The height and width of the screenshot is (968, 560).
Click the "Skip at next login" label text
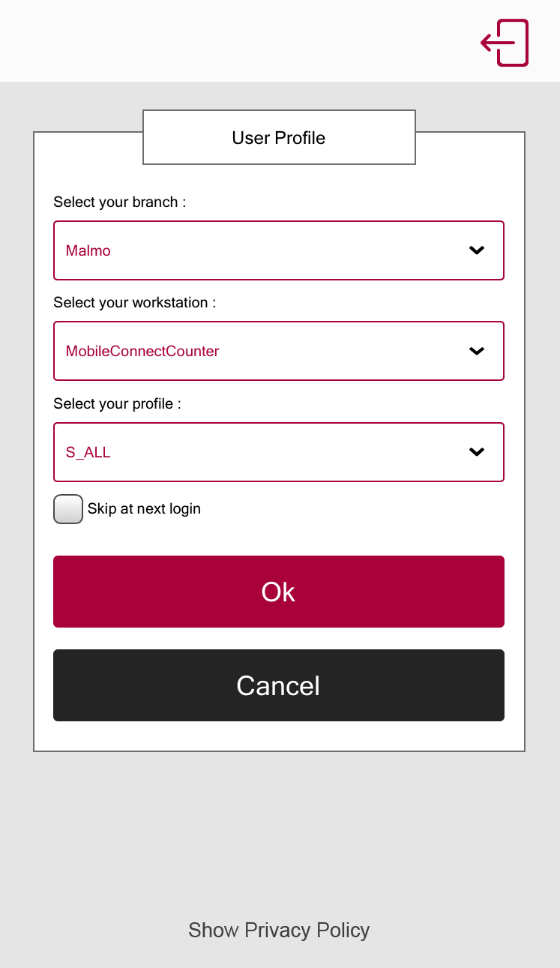(144, 509)
